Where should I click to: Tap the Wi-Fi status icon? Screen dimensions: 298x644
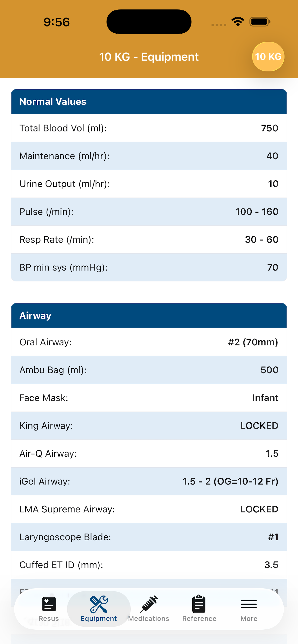point(238,22)
